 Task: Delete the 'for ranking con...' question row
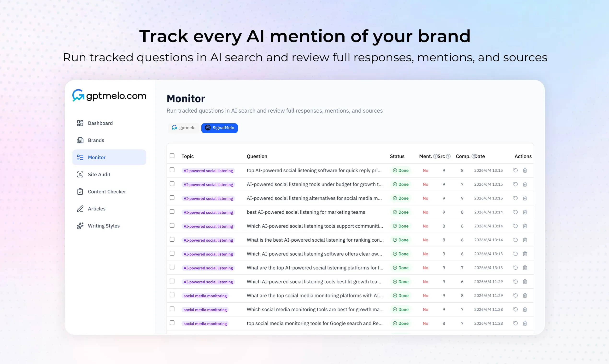pyautogui.click(x=525, y=240)
